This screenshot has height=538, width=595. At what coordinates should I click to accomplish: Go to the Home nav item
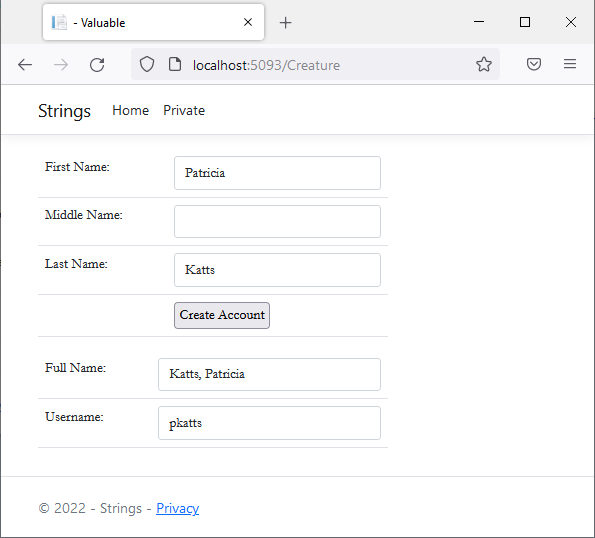tap(131, 110)
